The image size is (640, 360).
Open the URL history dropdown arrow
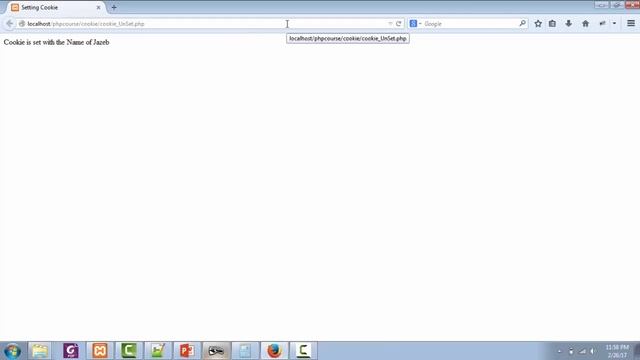pos(390,24)
